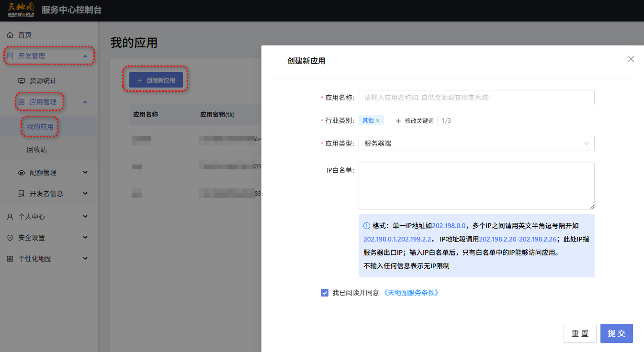
Task: Open the 天地图服务条款 link
Action: click(412, 293)
